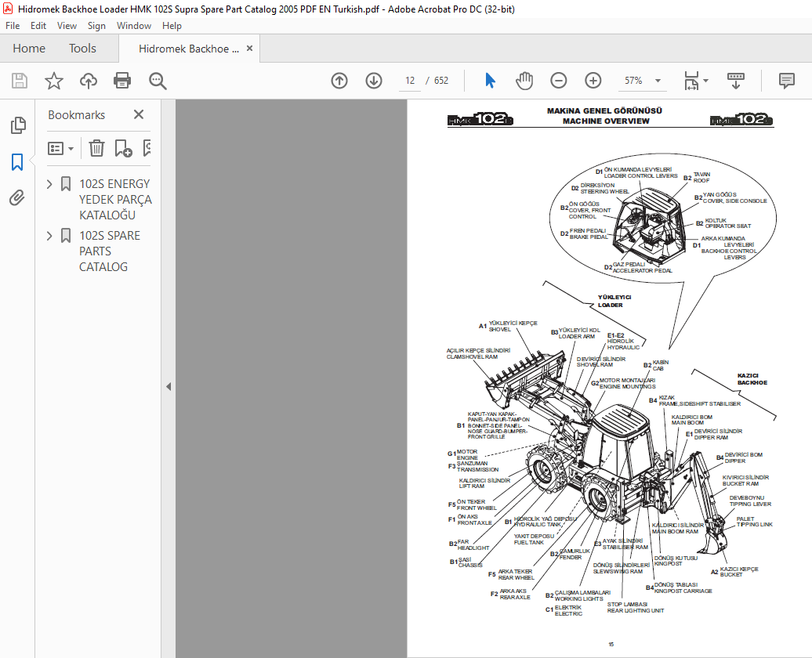812x658 pixels.
Task: Switch to the Home tab
Action: click(x=29, y=48)
